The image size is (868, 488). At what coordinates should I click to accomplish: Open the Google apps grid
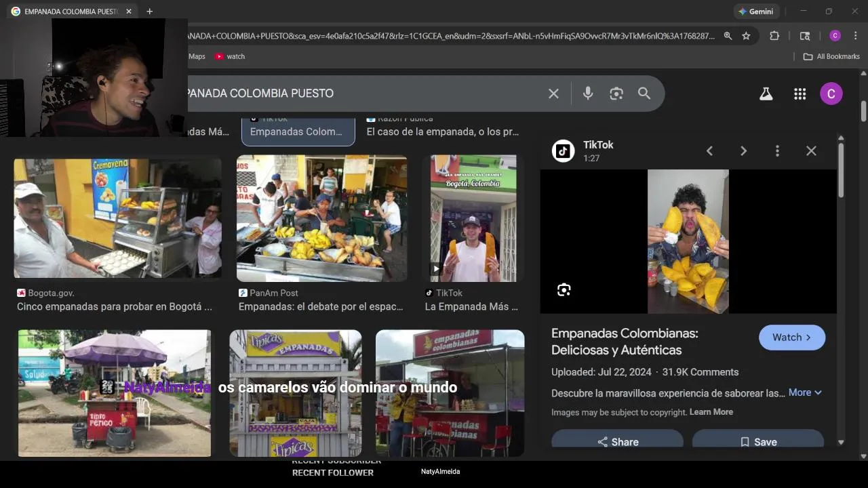click(x=800, y=94)
